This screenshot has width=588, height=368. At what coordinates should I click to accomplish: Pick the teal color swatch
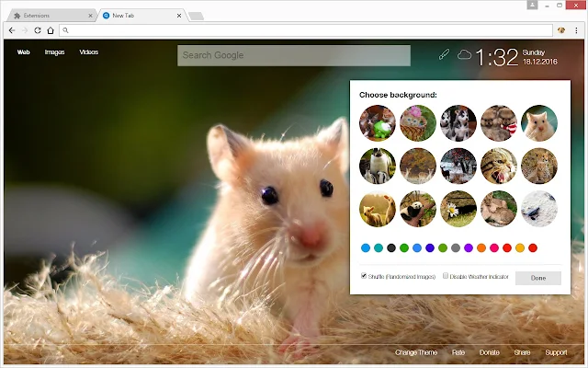coord(379,247)
